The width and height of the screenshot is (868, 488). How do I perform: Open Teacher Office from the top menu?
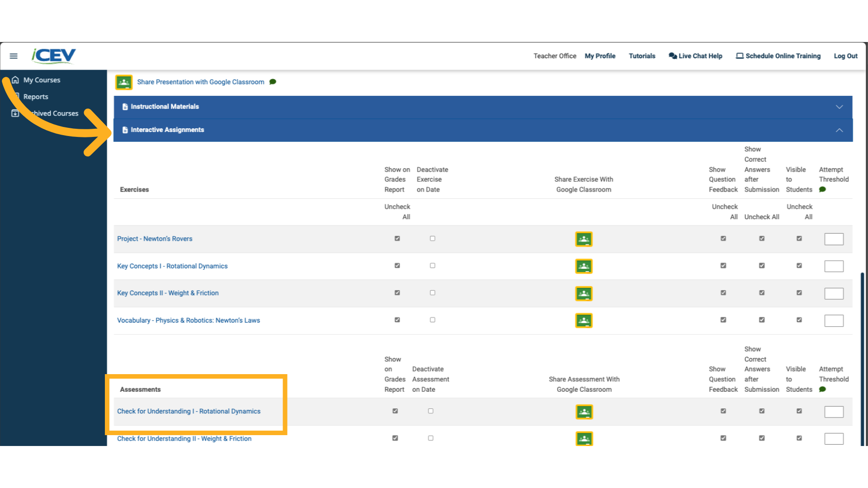tap(555, 56)
